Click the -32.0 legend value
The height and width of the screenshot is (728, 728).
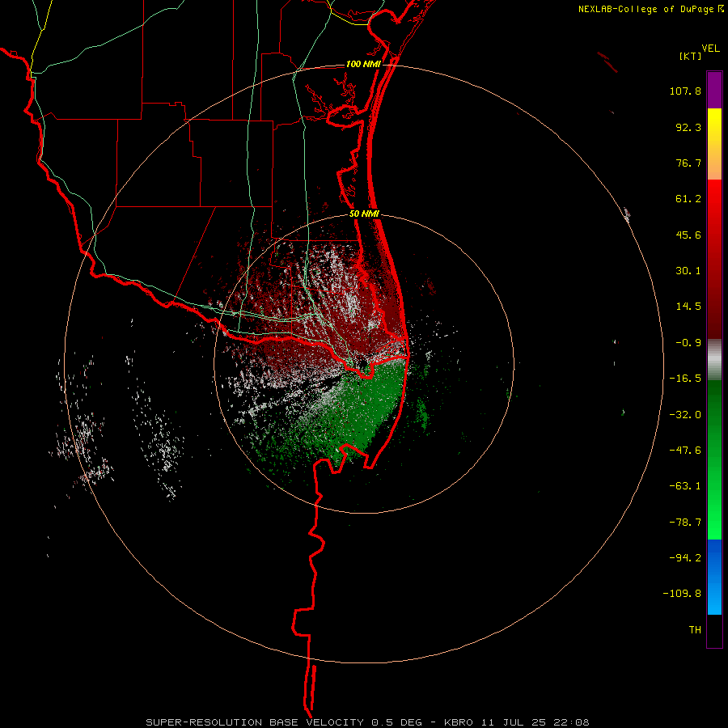(685, 415)
